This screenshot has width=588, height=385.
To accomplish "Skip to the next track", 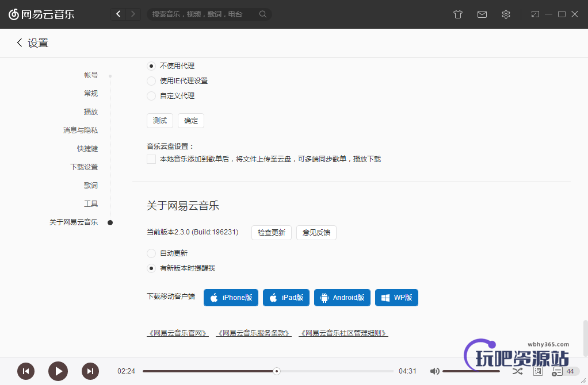I will (x=90, y=371).
